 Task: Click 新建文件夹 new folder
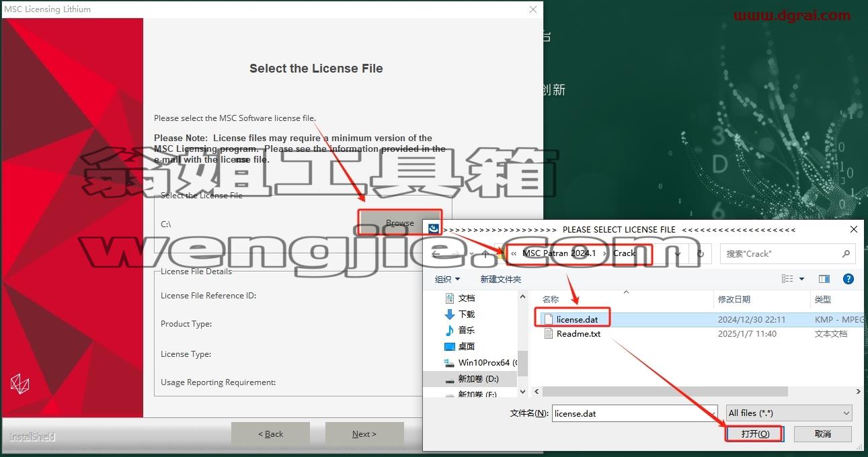(500, 279)
